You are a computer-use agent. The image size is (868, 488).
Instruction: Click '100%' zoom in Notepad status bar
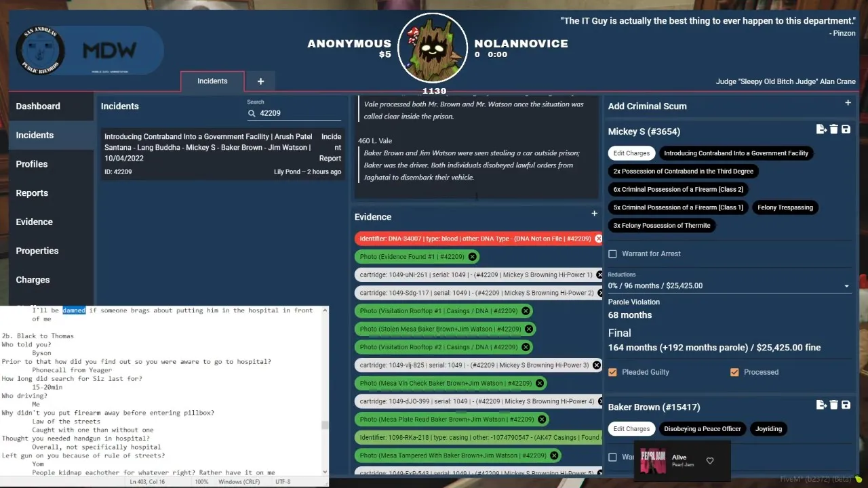tap(201, 482)
